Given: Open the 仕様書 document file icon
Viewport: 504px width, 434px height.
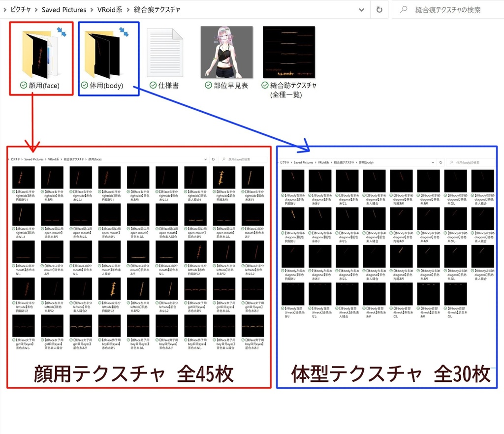Looking at the screenshot, I should point(164,52).
